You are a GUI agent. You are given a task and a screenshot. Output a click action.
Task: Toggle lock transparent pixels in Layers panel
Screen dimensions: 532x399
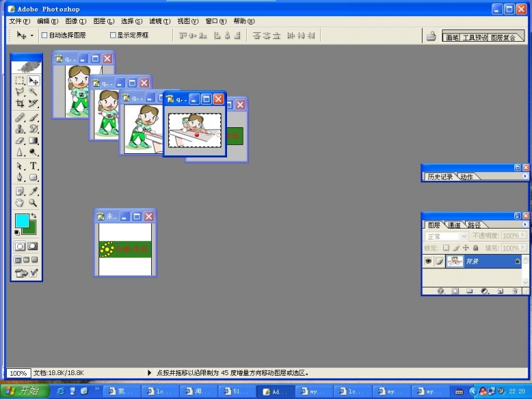tap(446, 248)
